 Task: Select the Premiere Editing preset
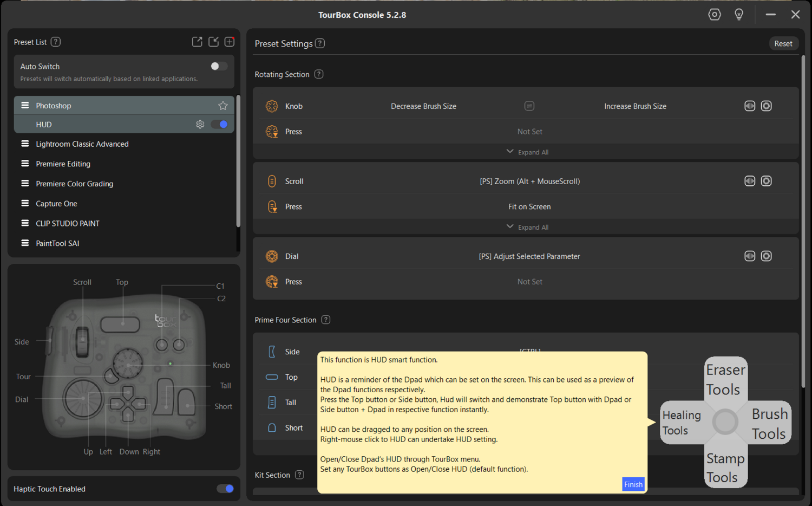124,164
